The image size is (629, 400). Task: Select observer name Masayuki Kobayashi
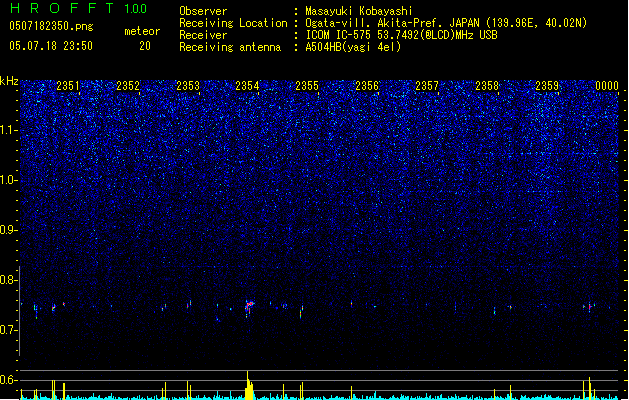pos(359,11)
